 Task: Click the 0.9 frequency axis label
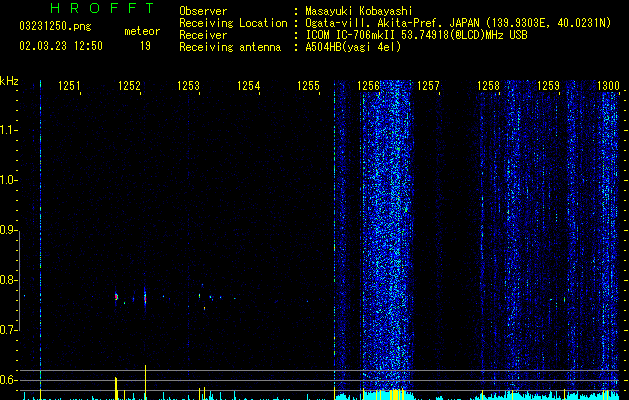(8, 230)
